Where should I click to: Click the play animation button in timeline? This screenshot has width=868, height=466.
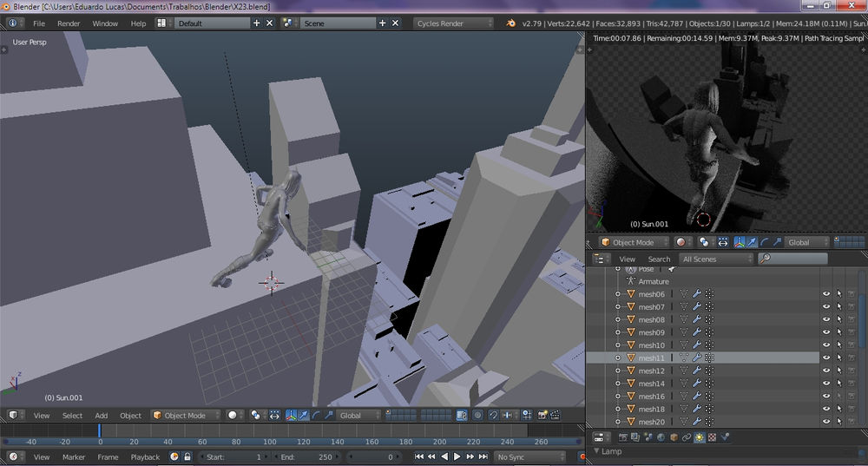coord(457,456)
